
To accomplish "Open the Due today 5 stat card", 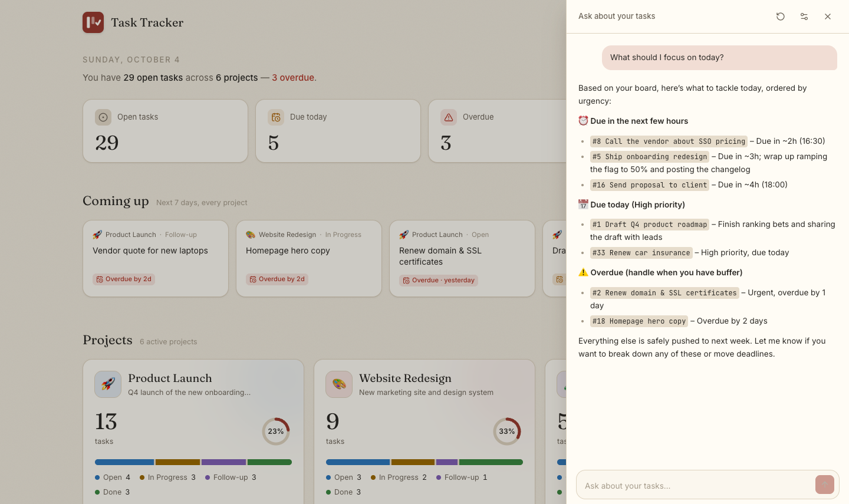I will [338, 131].
